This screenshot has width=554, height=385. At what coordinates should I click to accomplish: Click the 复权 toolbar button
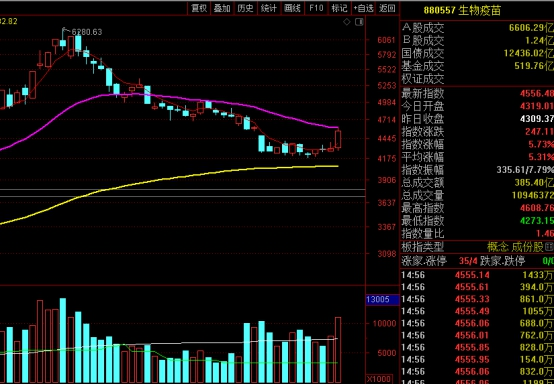[199, 8]
